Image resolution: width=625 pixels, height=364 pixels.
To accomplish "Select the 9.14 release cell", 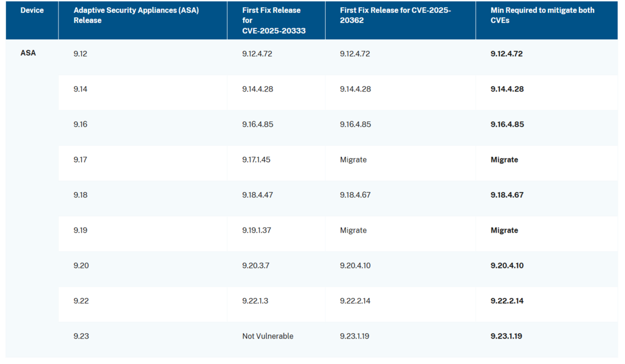I will coord(80,89).
